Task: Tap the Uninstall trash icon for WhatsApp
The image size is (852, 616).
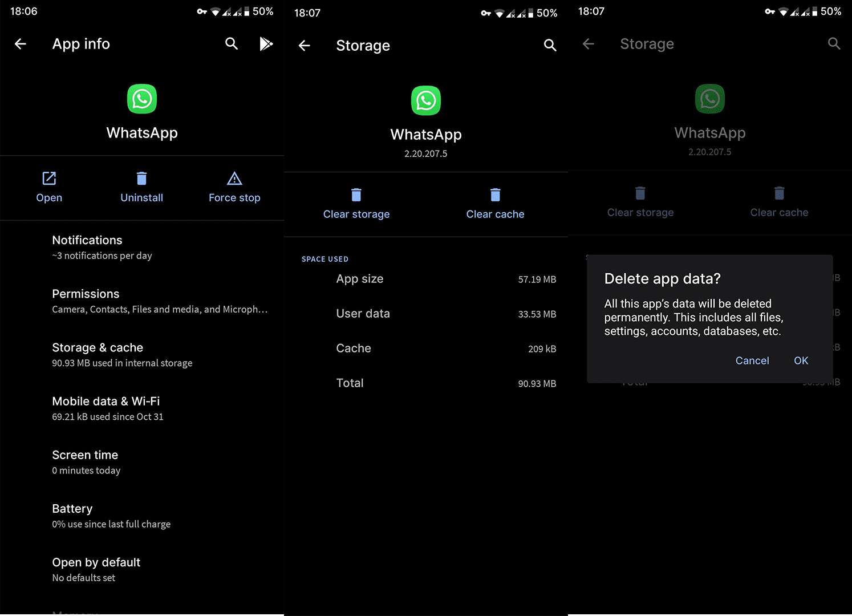Action: pos(141,178)
